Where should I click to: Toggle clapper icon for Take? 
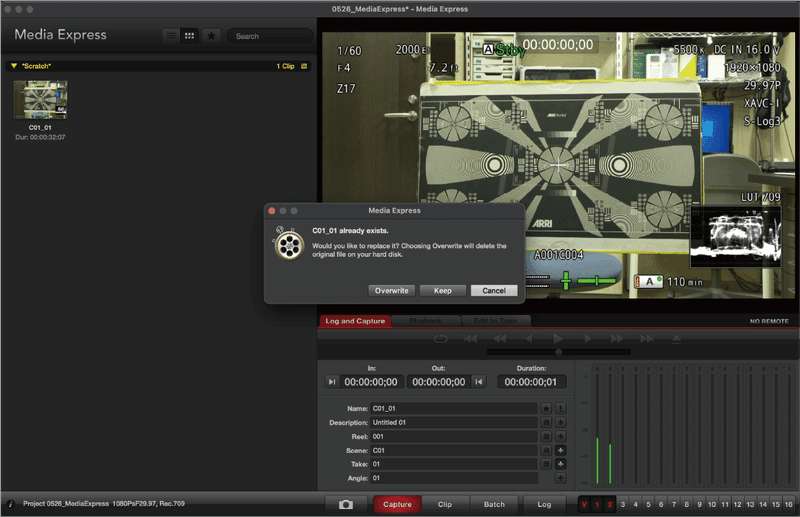click(x=546, y=464)
